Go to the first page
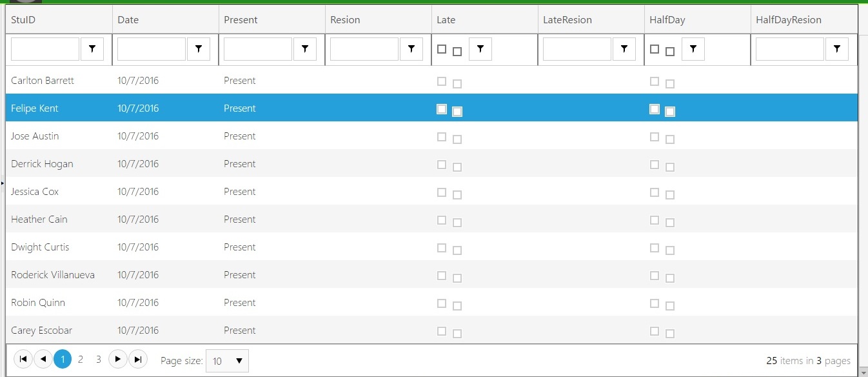Image resolution: width=868 pixels, height=377 pixels. [x=23, y=360]
